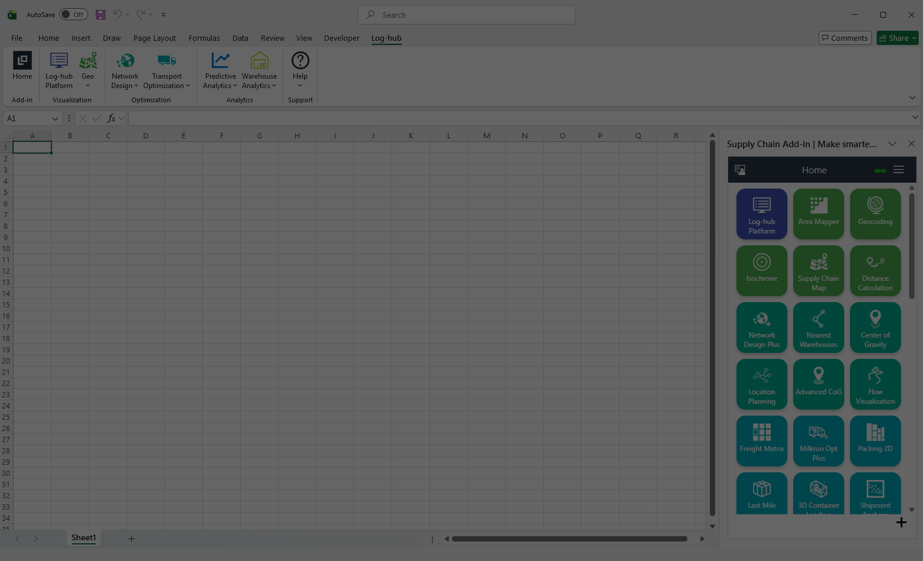Expand the Transport Optimization dropdown
The image size is (924, 561).
167,70
